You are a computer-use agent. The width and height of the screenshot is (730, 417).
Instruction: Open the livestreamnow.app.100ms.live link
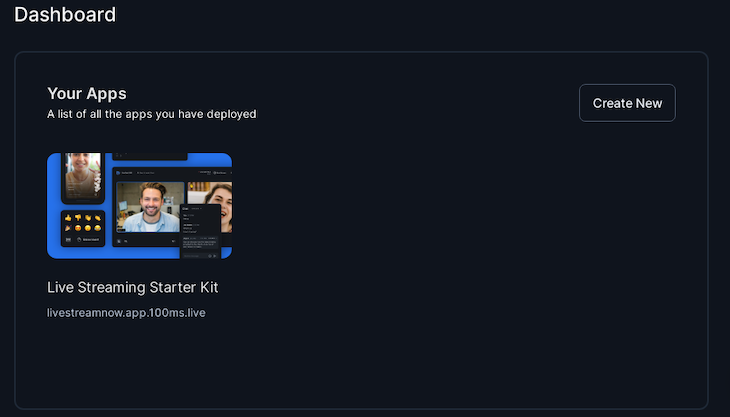[126, 313]
